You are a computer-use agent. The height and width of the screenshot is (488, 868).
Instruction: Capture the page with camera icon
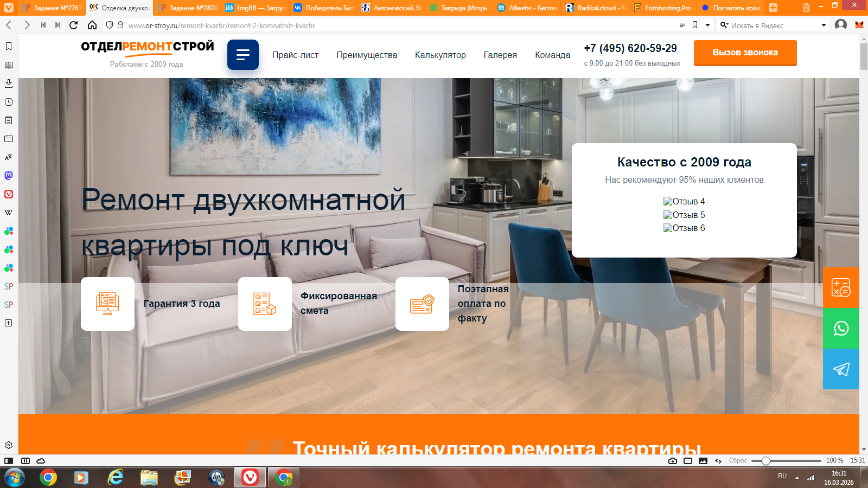click(673, 461)
